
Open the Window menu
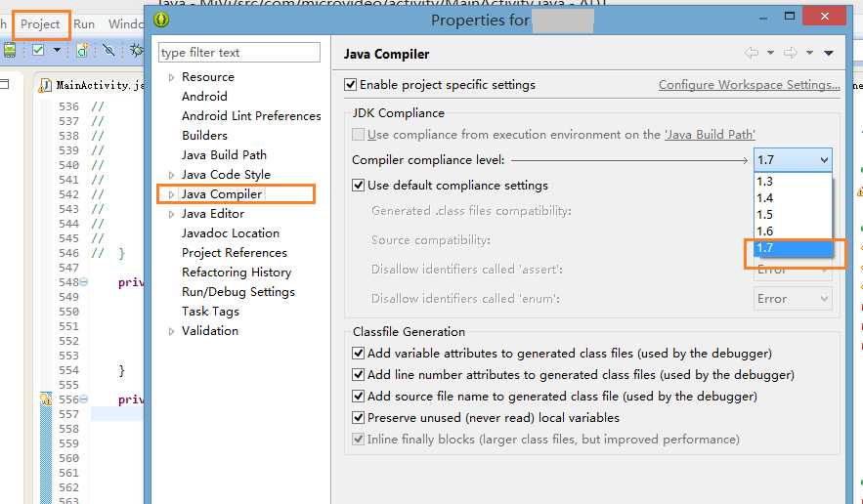125,24
